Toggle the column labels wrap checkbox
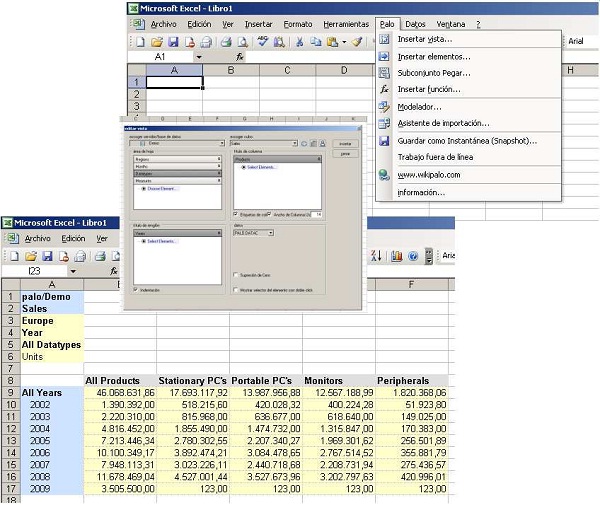The image size is (600, 505). click(x=236, y=214)
